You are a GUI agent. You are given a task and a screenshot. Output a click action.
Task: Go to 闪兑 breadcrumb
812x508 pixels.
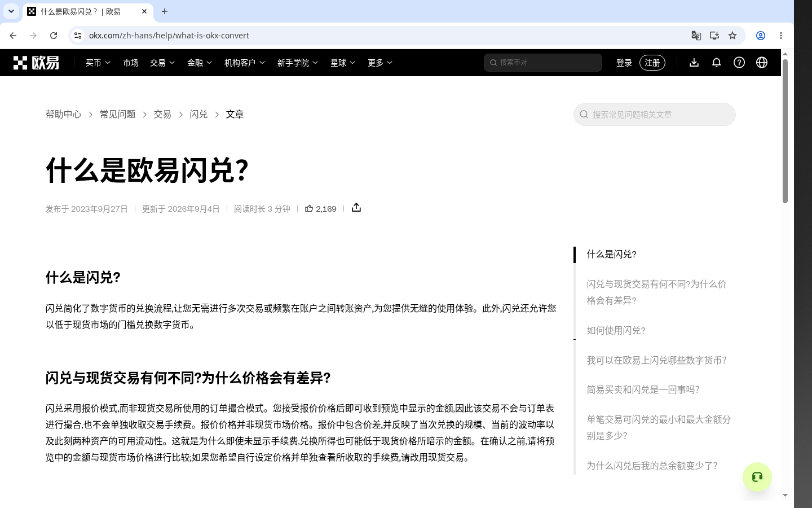point(198,114)
